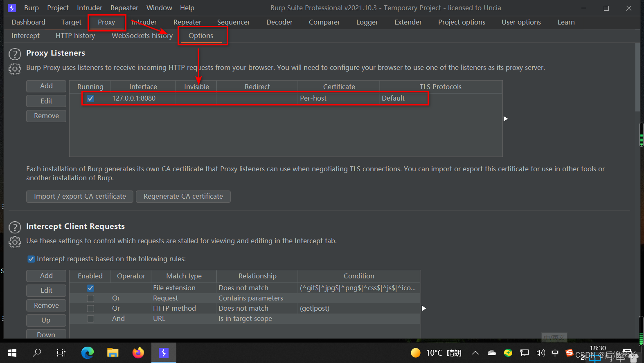Expand arrow beside intercept rules table

tap(424, 308)
